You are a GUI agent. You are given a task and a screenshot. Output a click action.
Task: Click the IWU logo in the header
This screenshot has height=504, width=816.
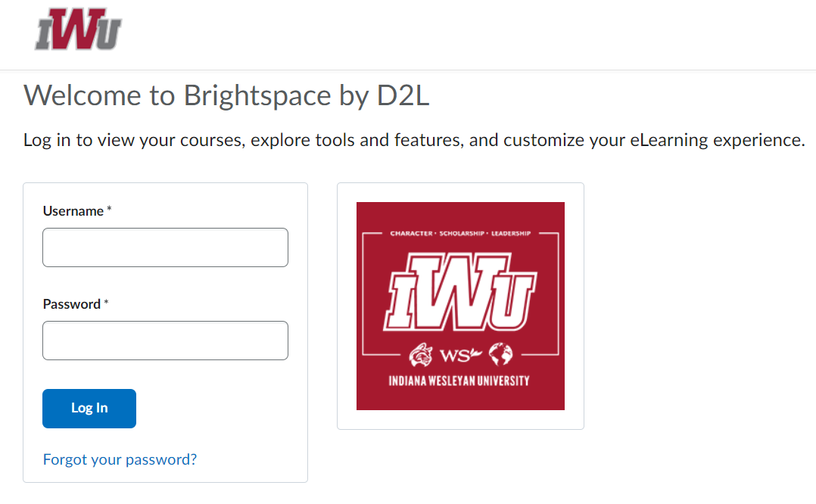point(78,30)
